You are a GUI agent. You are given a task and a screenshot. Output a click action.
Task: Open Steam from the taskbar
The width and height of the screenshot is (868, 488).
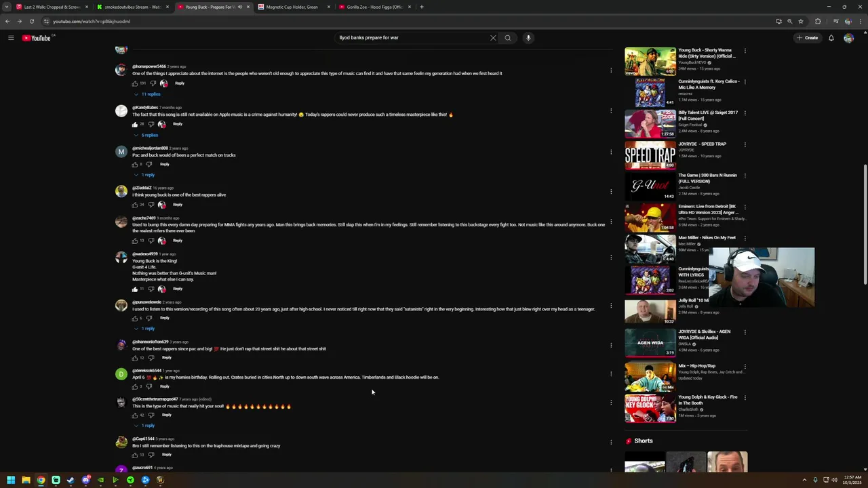pos(71,480)
